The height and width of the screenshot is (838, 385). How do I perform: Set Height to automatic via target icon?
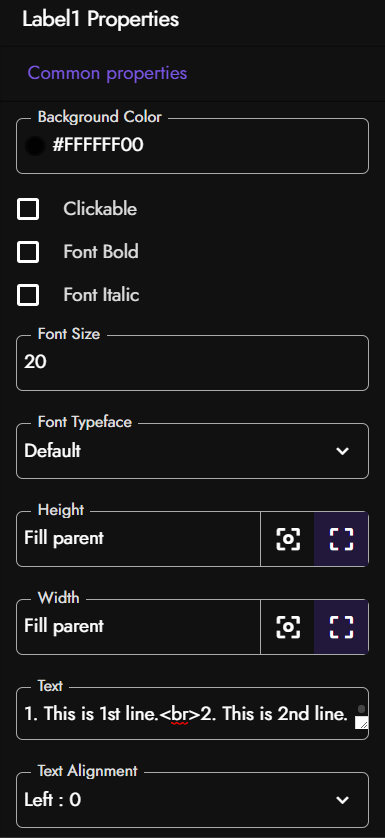[x=288, y=539]
